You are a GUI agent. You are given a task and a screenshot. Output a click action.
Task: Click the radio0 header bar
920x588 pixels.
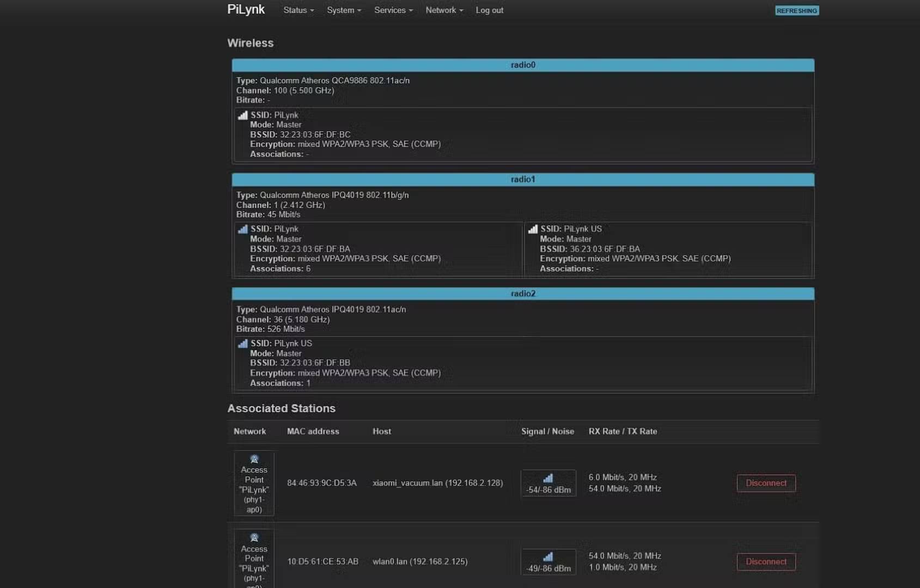coord(523,65)
